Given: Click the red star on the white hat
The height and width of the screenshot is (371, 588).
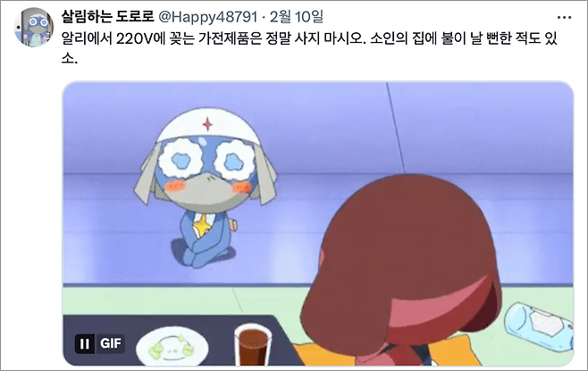Looking at the screenshot, I should (207, 123).
